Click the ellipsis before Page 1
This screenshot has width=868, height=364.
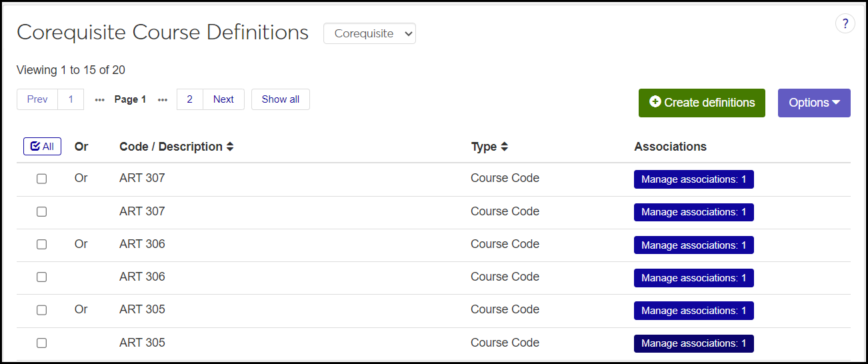(100, 100)
